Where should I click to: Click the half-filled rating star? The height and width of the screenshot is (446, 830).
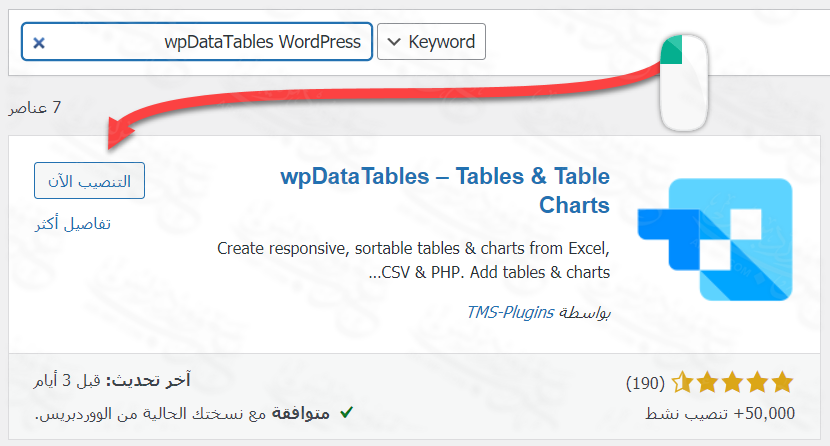coord(683,382)
